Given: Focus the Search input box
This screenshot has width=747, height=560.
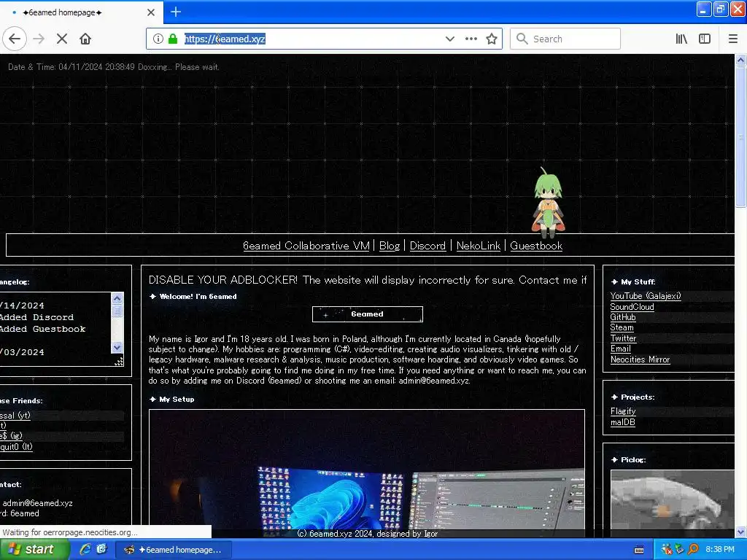Looking at the screenshot, I should click(x=565, y=39).
